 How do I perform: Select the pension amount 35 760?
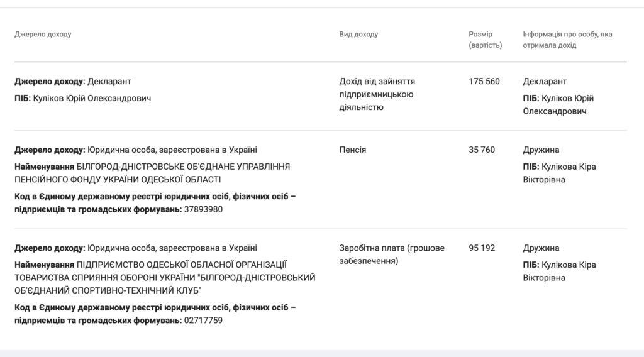(x=482, y=150)
